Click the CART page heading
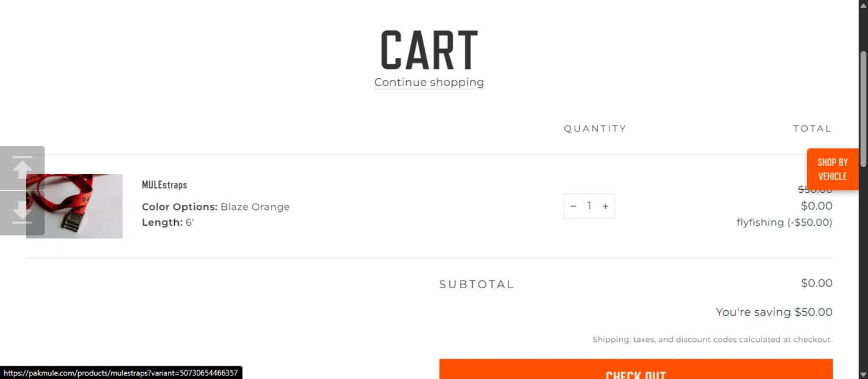This screenshot has width=868, height=379. tap(429, 50)
